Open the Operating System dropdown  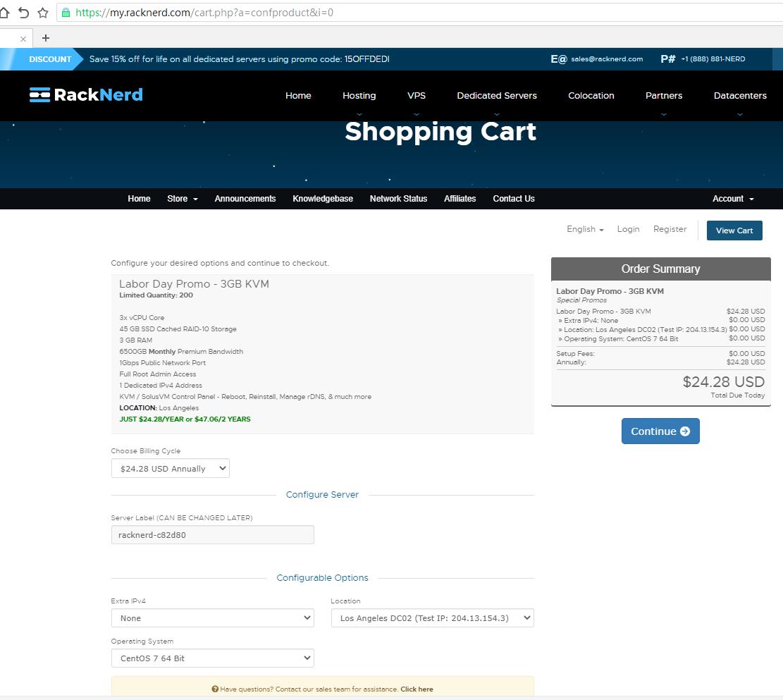[213, 658]
